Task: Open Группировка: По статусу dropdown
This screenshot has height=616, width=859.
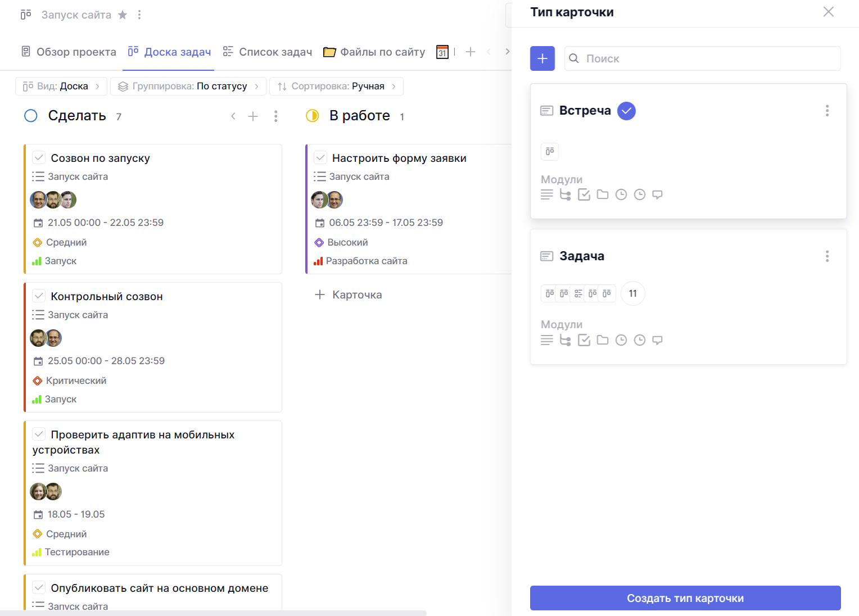Action: (188, 86)
